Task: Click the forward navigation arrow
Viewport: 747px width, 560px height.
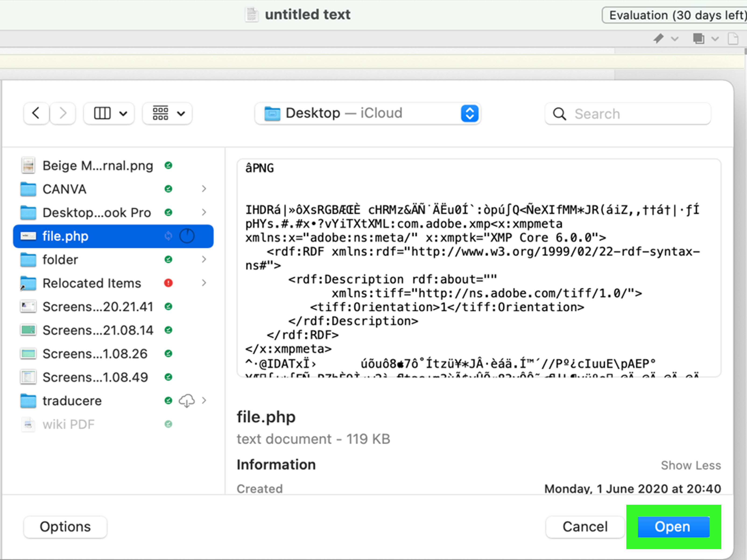Action: (x=63, y=113)
